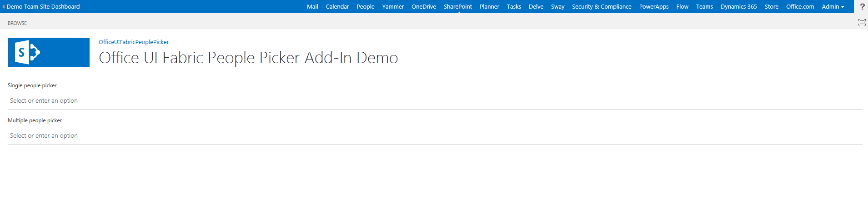The image size is (868, 224).
Task: Open Calendar in the navigation bar
Action: pos(337,6)
